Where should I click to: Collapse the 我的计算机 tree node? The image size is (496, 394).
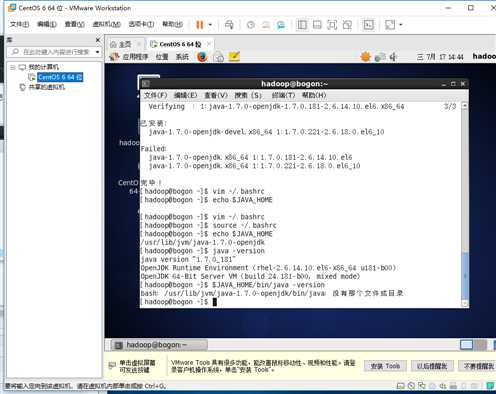[x=13, y=67]
